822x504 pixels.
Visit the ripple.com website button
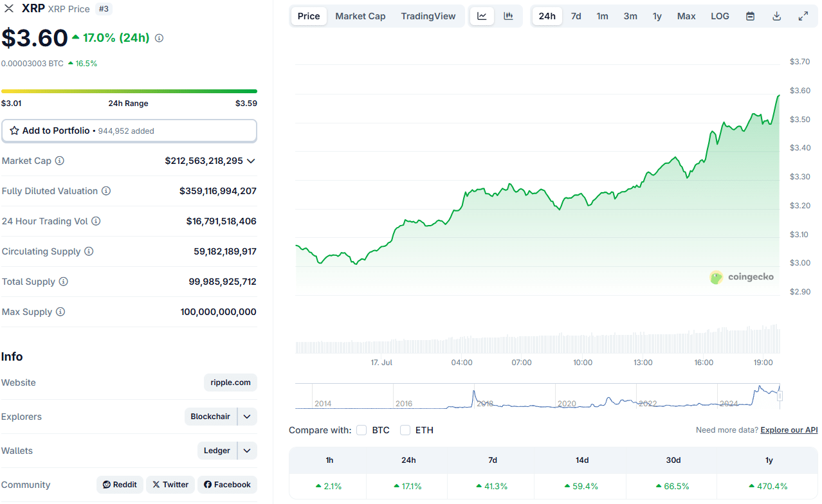(x=230, y=382)
